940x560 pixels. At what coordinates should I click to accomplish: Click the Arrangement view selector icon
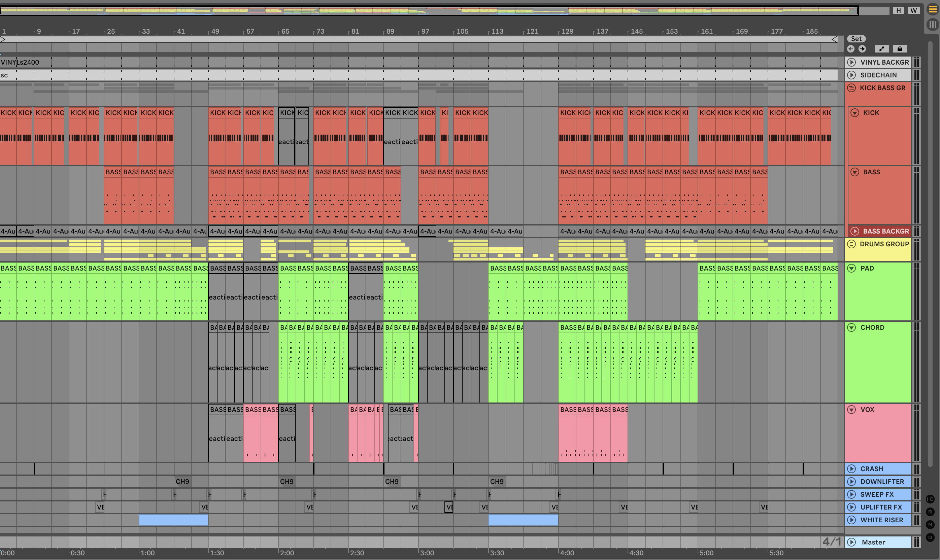click(933, 9)
